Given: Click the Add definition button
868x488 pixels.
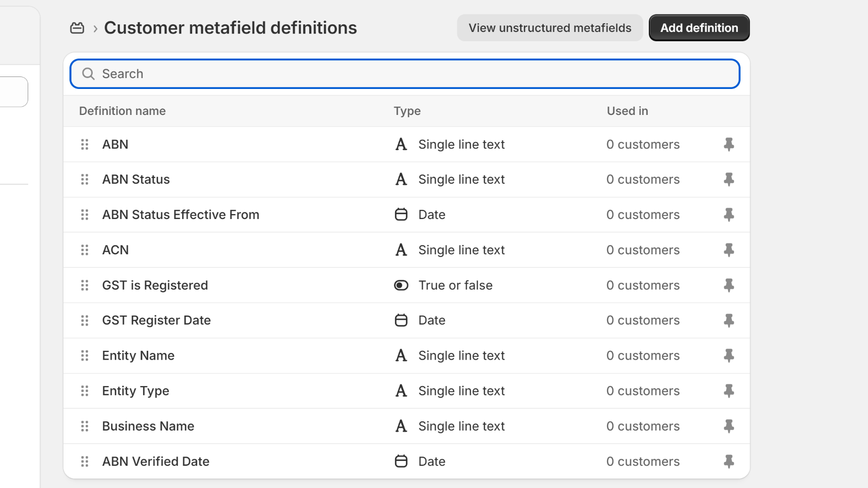Looking at the screenshot, I should [699, 28].
